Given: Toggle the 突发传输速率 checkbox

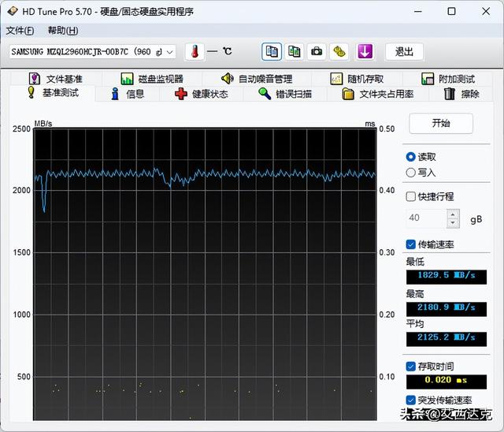Looking at the screenshot, I should (411, 400).
